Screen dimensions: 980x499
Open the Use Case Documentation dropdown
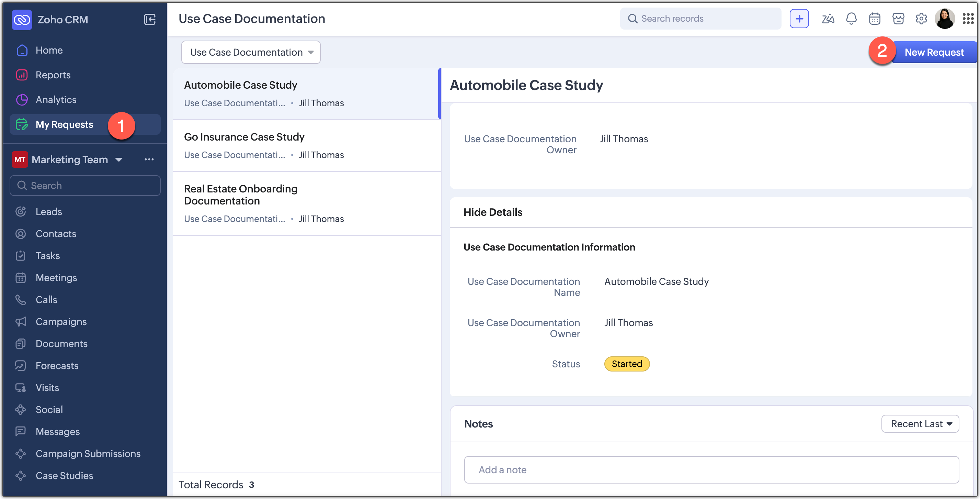(x=251, y=52)
